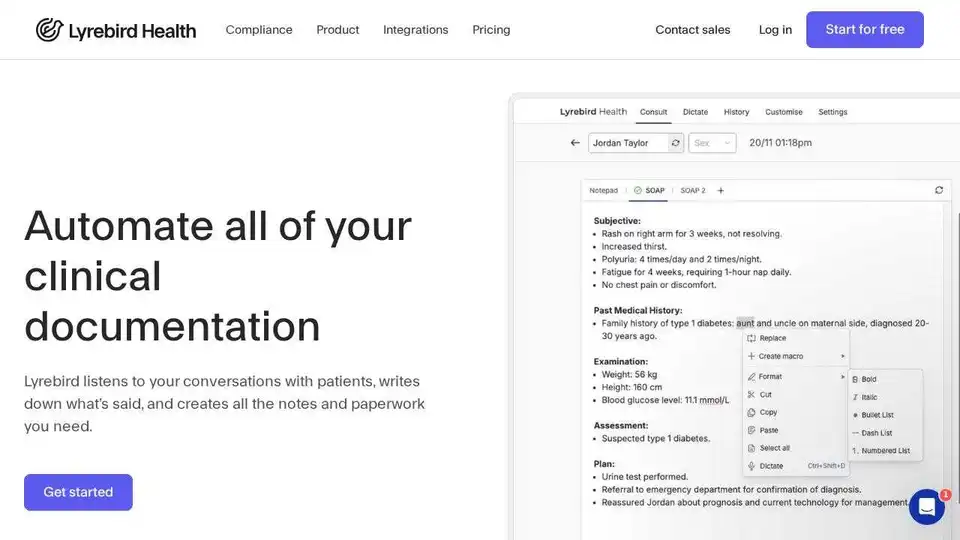Switch to the Dictate tab
This screenshot has width=960, height=540.
coord(696,112)
